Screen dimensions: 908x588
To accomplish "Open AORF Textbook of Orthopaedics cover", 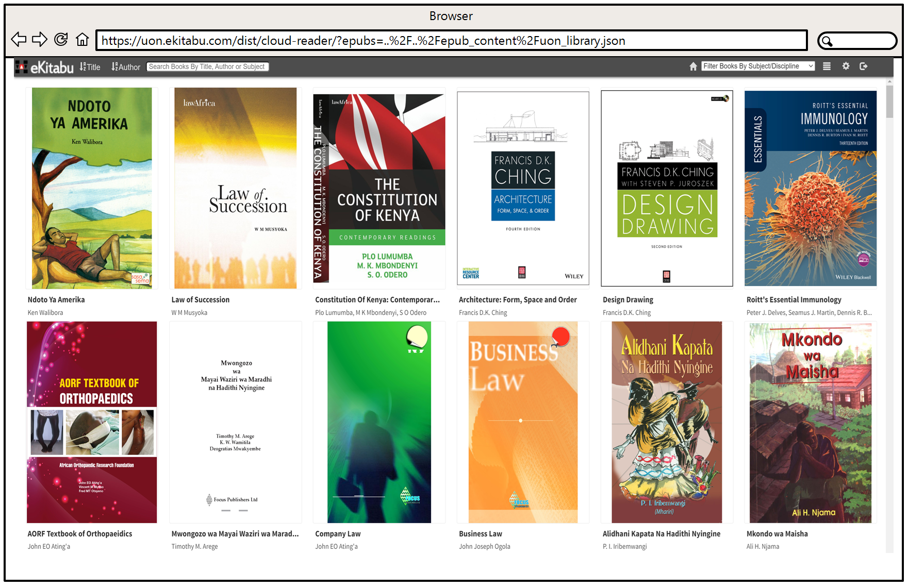I will pos(92,422).
